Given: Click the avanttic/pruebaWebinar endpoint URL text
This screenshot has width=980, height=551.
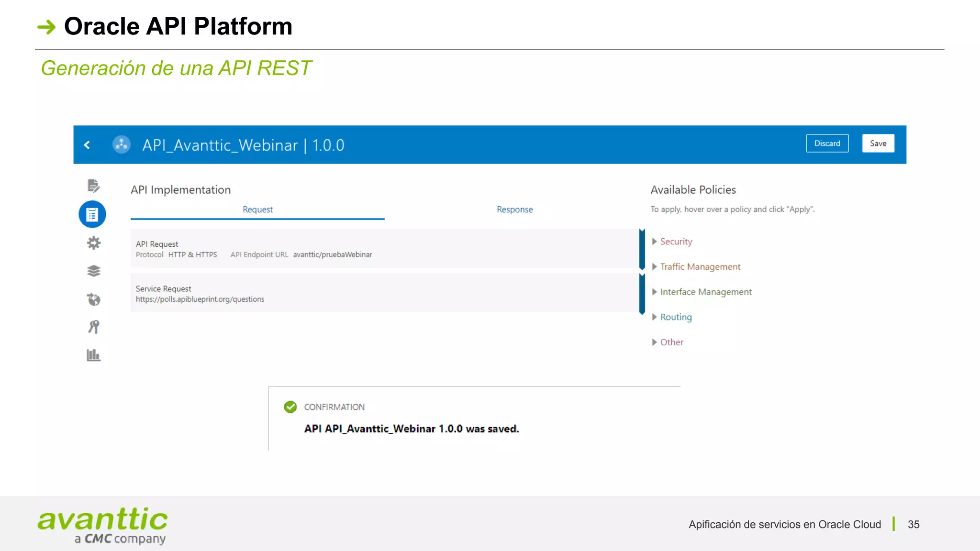Looking at the screenshot, I should pyautogui.click(x=333, y=254).
